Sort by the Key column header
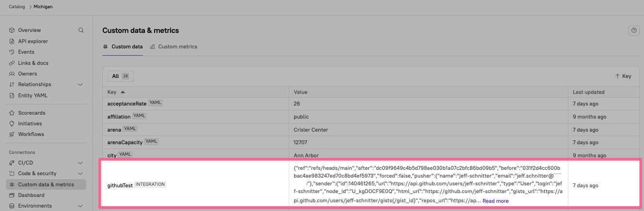644x211 pixels. pos(116,92)
